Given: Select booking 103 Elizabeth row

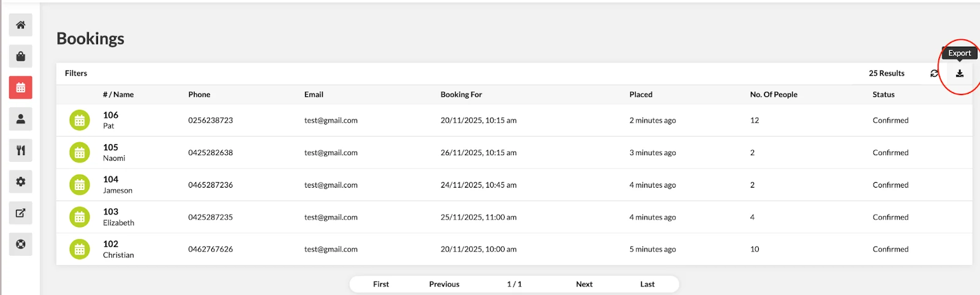Looking at the screenshot, I should coord(514,217).
